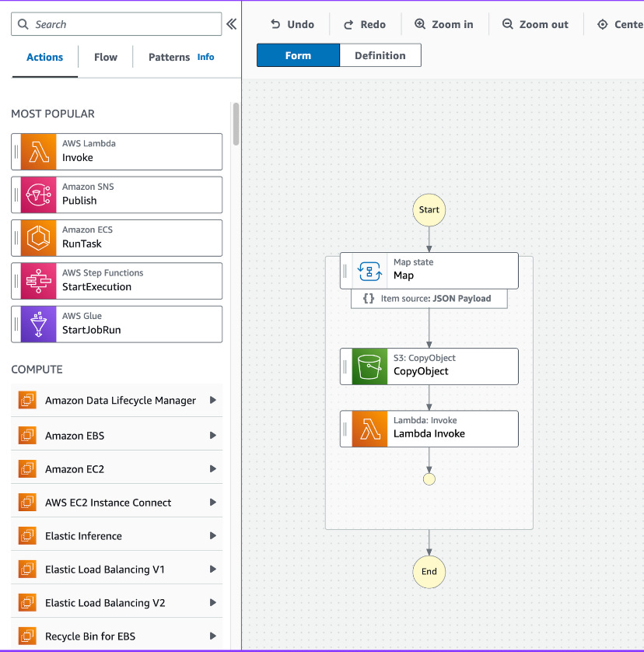Click the Elastic Inference icon
The width and height of the screenshot is (644, 652).
(27, 536)
